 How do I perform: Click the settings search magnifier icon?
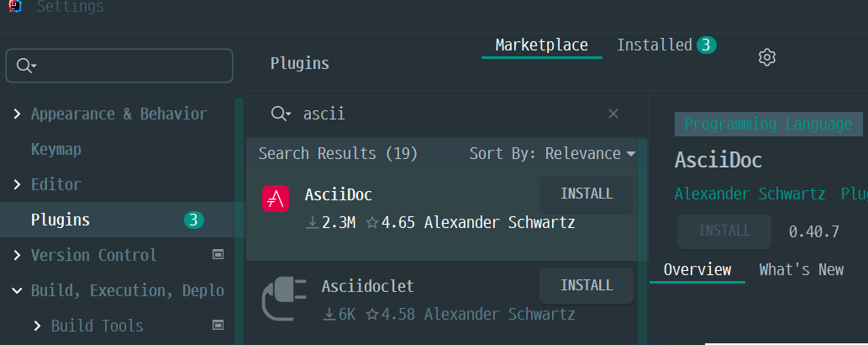click(26, 66)
